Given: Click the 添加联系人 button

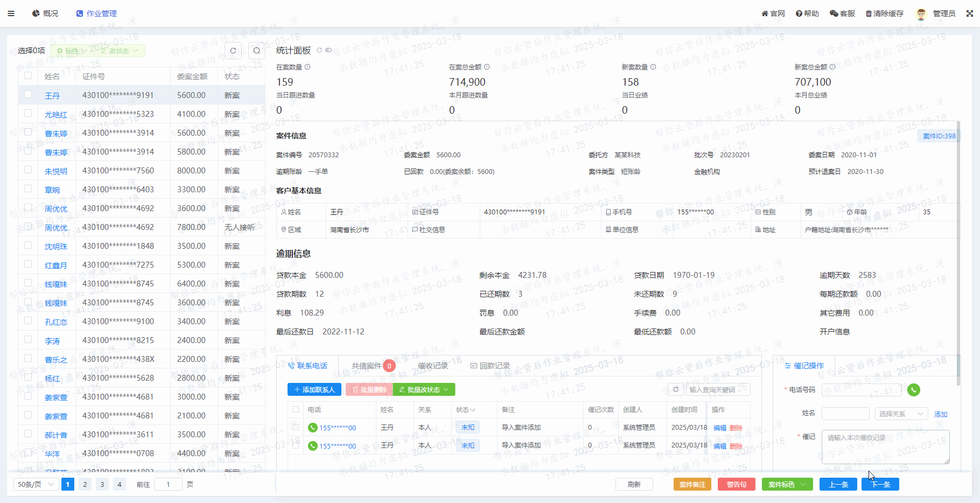Looking at the screenshot, I should coord(314,389).
